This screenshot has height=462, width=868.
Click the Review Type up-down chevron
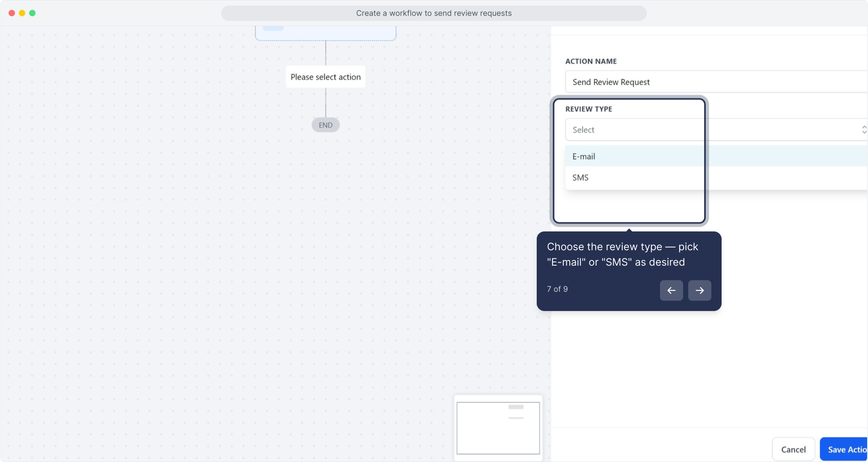click(864, 130)
